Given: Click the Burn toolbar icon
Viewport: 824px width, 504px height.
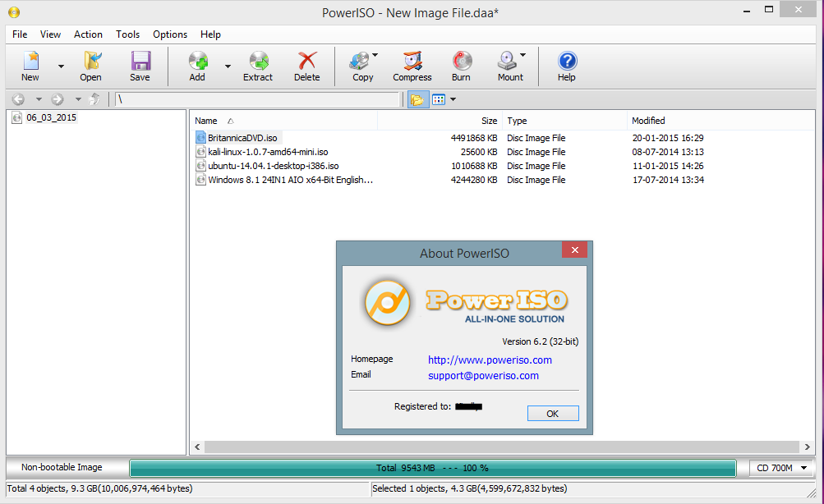Looking at the screenshot, I should tap(462, 61).
